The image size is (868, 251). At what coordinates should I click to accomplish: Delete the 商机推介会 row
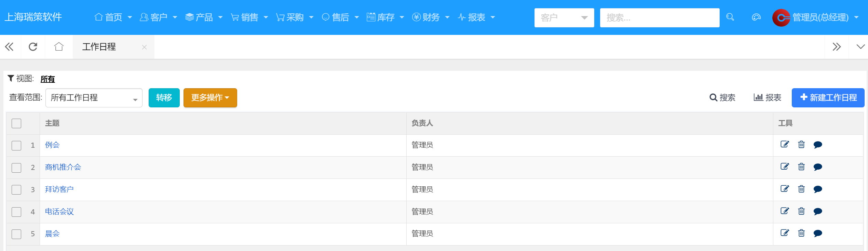801,167
